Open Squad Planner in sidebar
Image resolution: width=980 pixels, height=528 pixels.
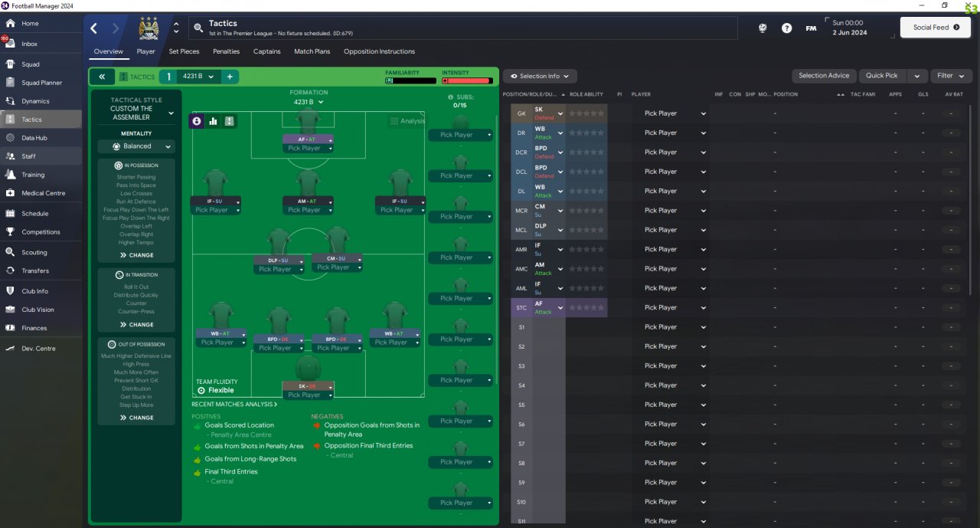tap(41, 83)
